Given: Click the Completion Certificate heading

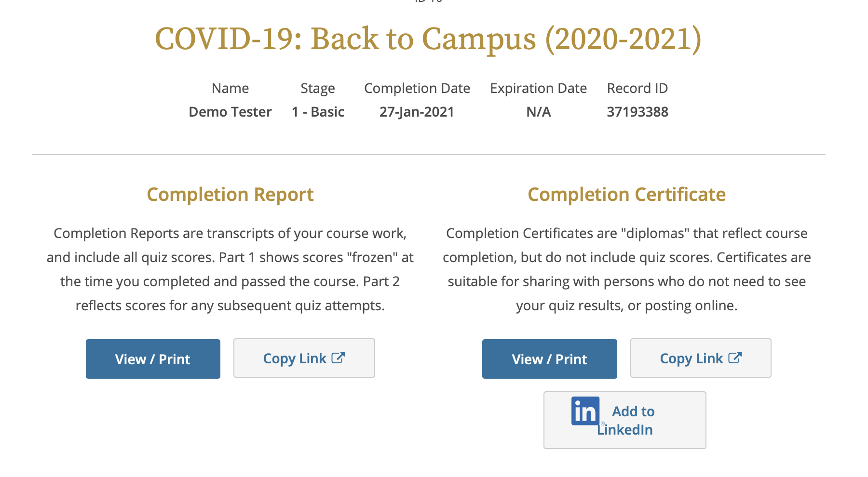Looking at the screenshot, I should click(x=626, y=194).
